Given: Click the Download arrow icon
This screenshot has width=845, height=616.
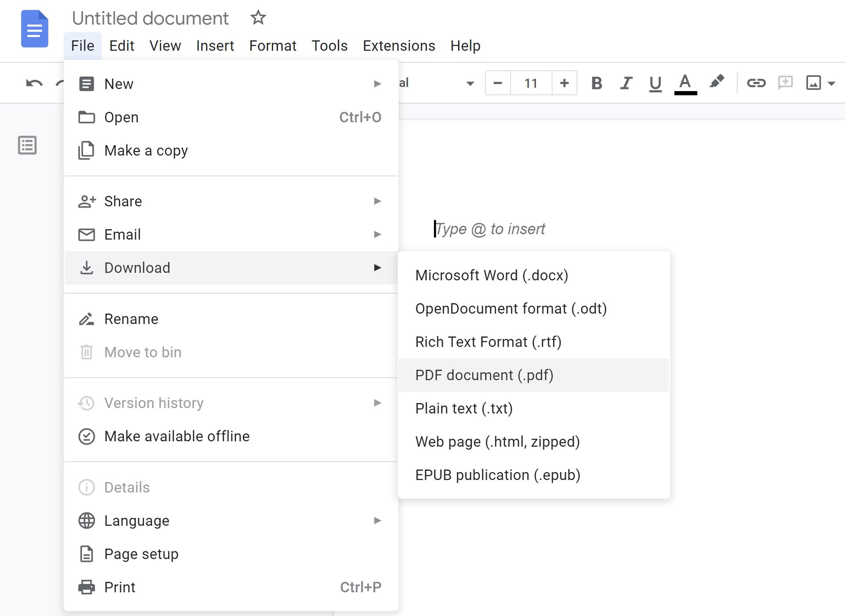Looking at the screenshot, I should (x=87, y=268).
